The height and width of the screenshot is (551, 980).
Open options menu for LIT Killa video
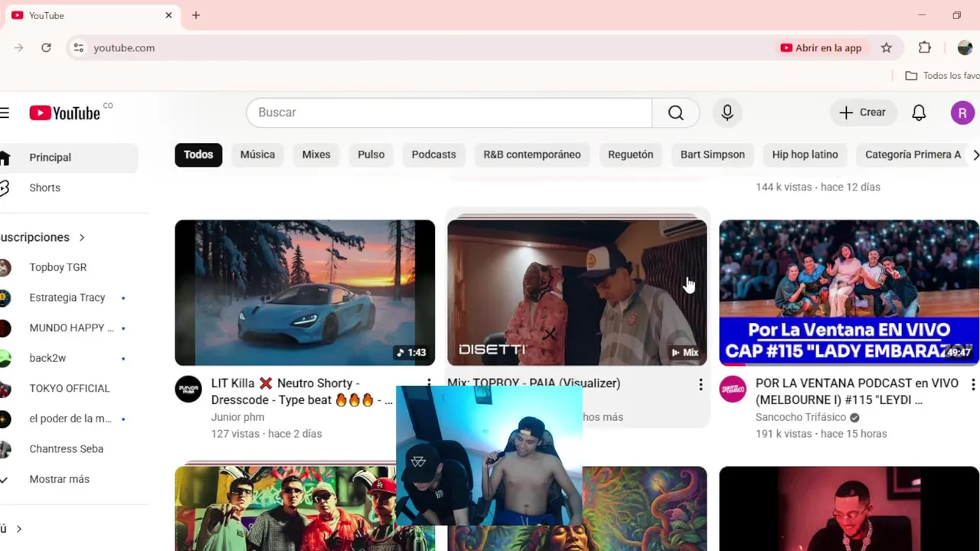[429, 383]
